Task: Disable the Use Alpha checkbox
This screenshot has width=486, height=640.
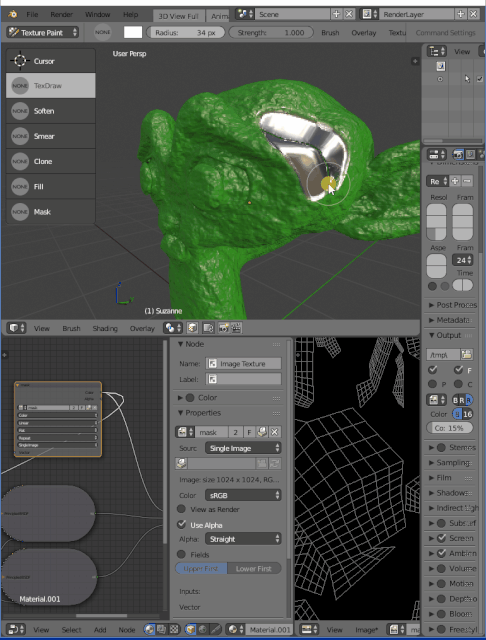Action: tap(182, 524)
